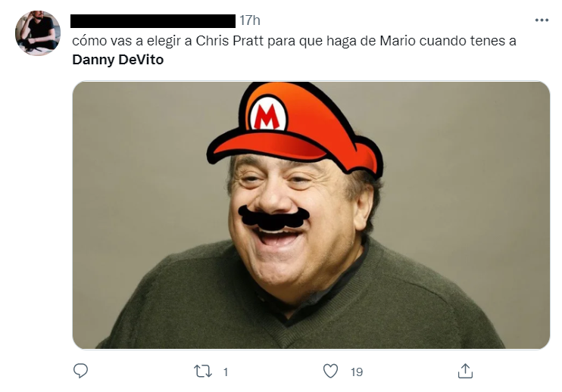Click the word Mario in tweet text
The height and width of the screenshot is (392, 562).
click(x=398, y=41)
